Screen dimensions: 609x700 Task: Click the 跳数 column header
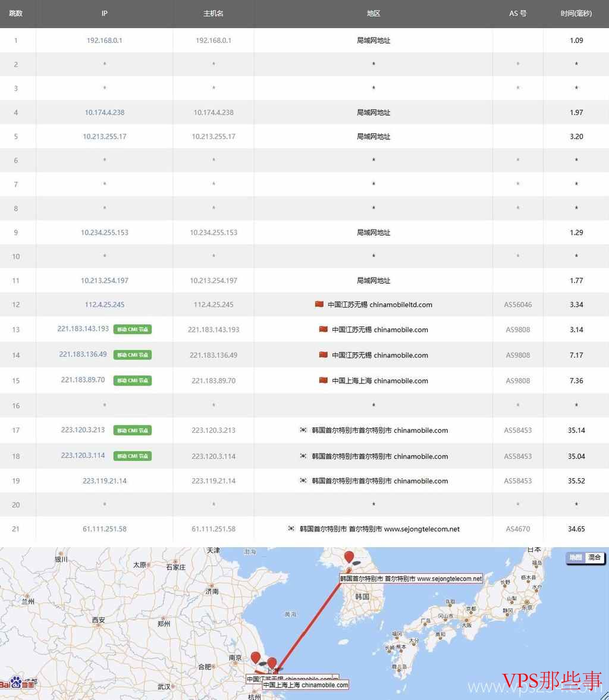(16, 14)
